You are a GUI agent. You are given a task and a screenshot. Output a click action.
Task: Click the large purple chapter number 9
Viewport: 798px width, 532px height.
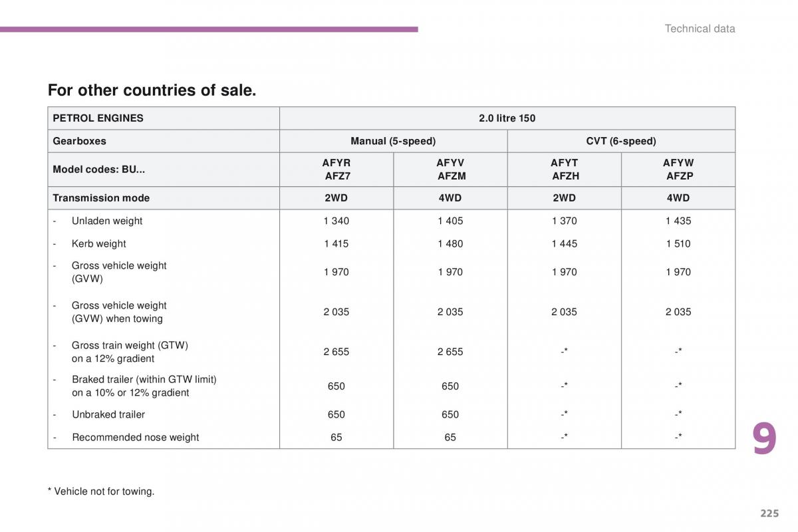click(x=764, y=440)
